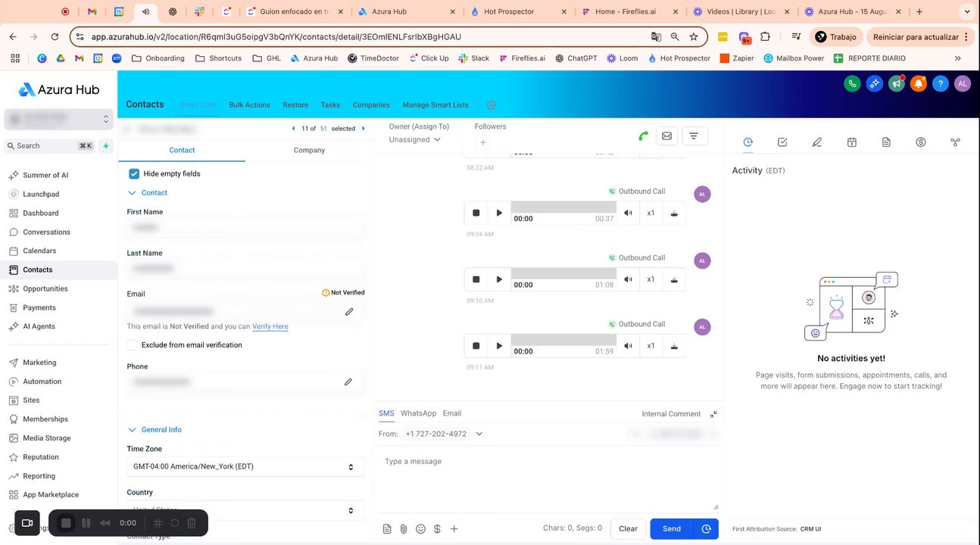Click the Type a message field

pyautogui.click(x=548, y=480)
